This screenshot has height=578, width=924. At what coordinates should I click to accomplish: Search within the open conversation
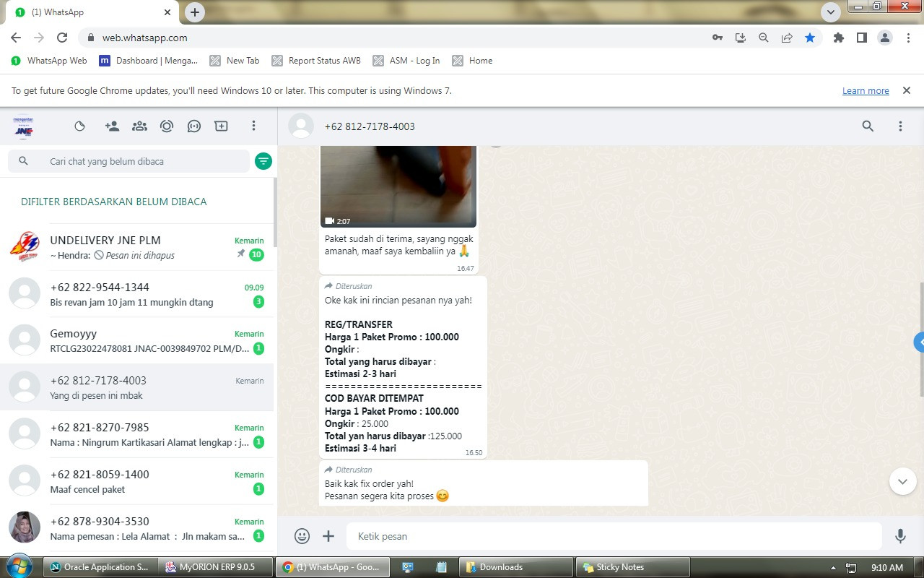[868, 126]
